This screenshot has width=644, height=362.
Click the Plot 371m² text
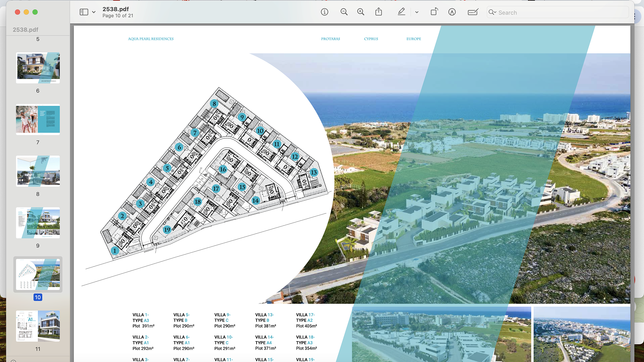point(266,349)
